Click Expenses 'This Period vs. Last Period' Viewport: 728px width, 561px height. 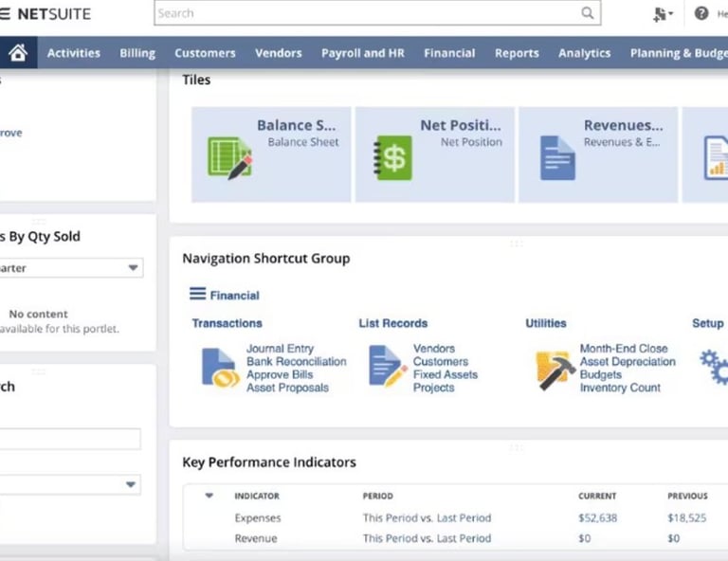(427, 517)
